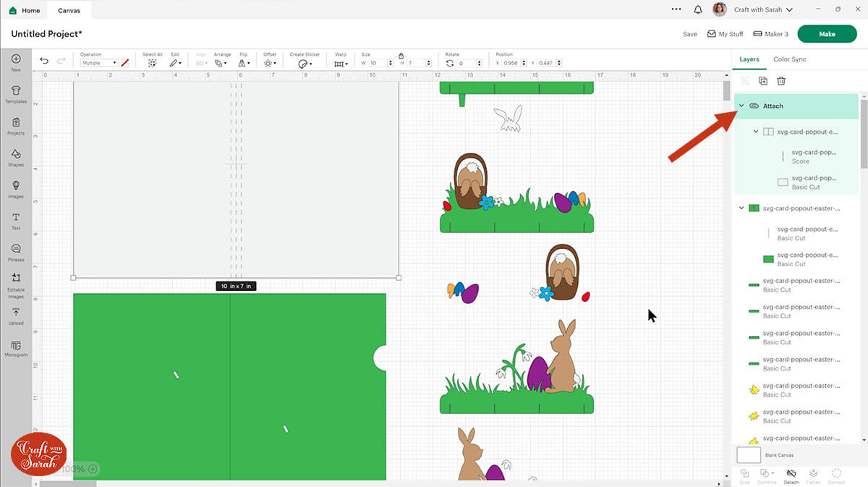Viewport: 868px width, 487px height.
Task: Select the white bunny ears outline on canvas
Action: [x=509, y=119]
